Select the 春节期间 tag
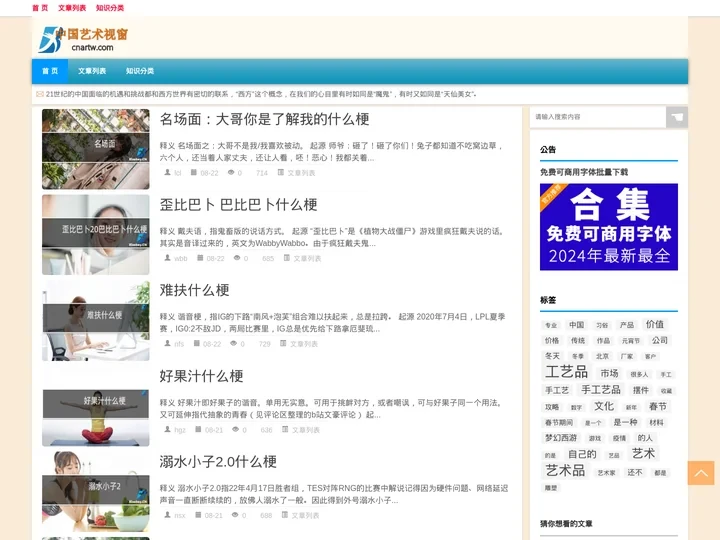 (559, 422)
